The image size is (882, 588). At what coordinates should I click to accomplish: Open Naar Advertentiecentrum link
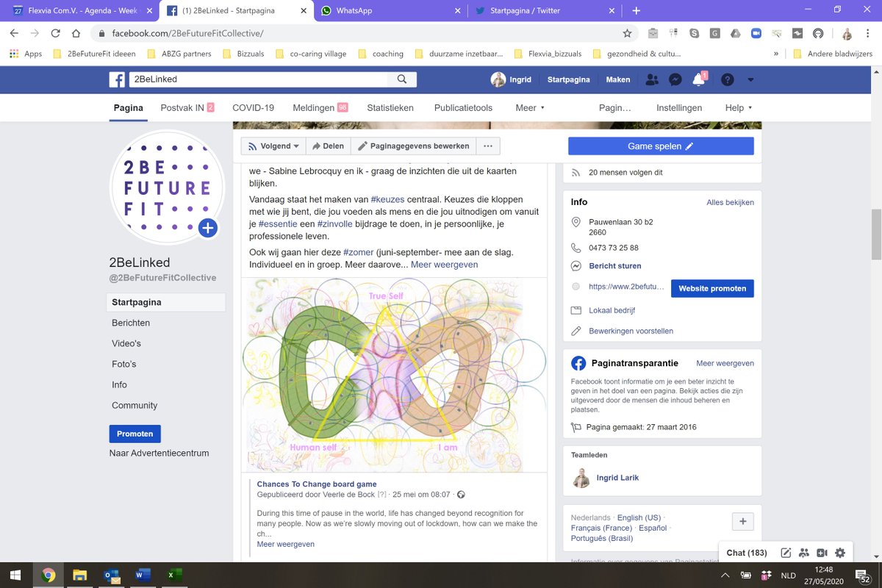tap(159, 453)
